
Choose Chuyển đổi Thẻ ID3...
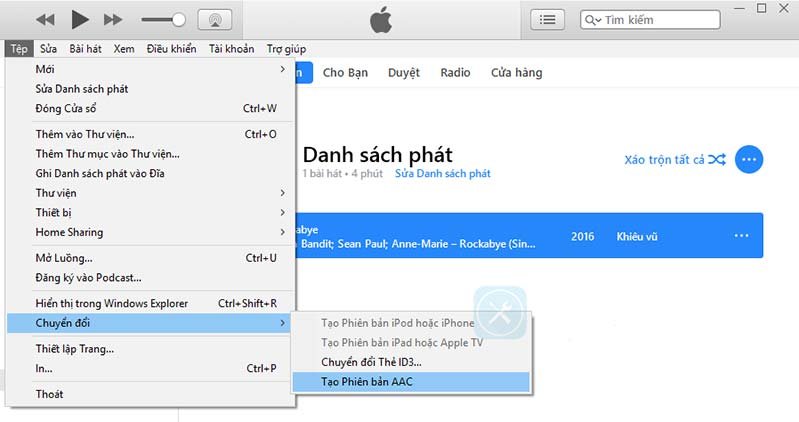pos(412,362)
